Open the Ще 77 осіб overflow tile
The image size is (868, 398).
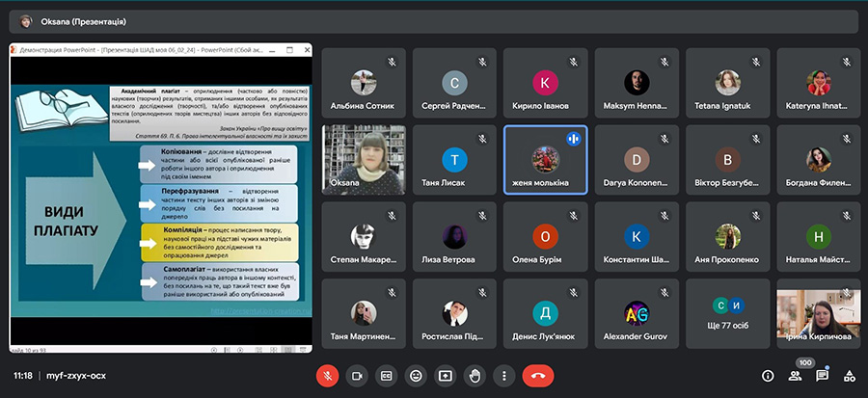click(x=728, y=313)
